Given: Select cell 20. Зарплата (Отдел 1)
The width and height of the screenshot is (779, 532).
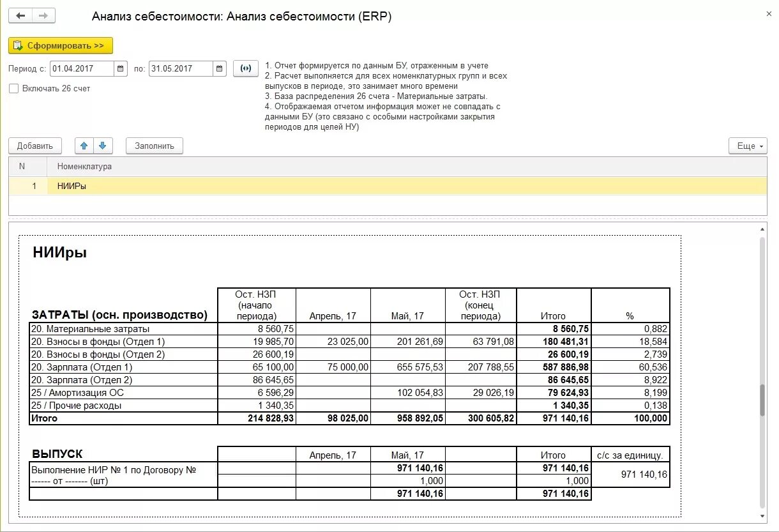Looking at the screenshot, I should pyautogui.click(x=123, y=367).
